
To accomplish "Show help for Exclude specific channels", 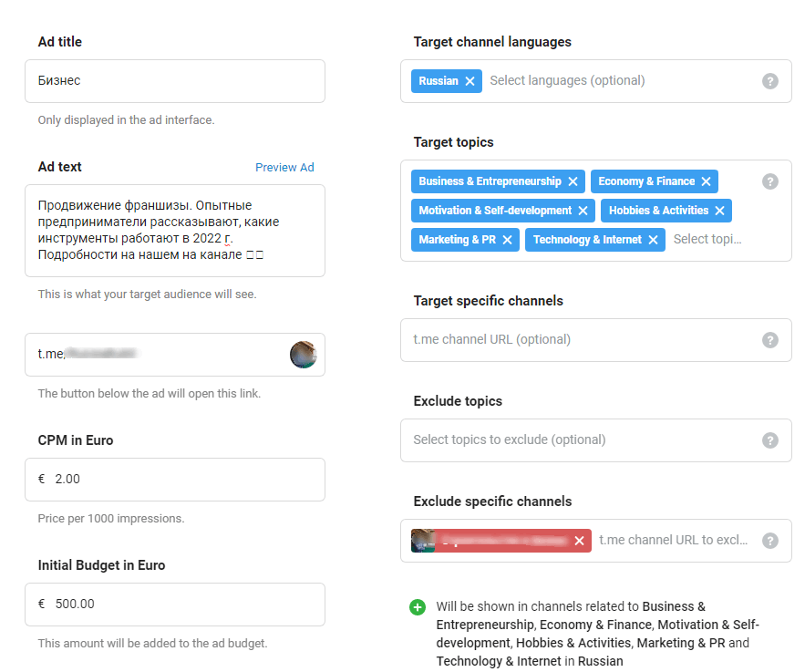I will (x=770, y=541).
